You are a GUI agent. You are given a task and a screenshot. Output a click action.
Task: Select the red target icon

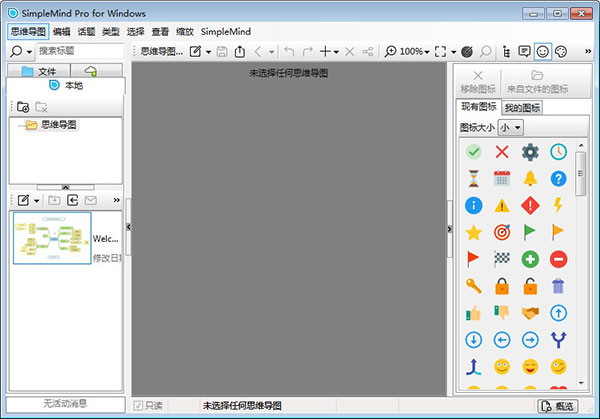502,232
